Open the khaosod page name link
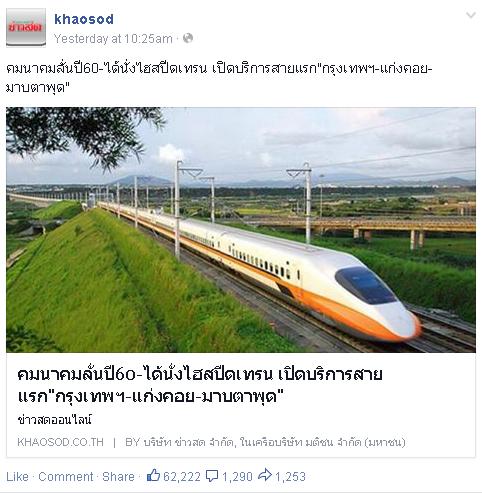This screenshot has width=482, height=493. [84, 19]
